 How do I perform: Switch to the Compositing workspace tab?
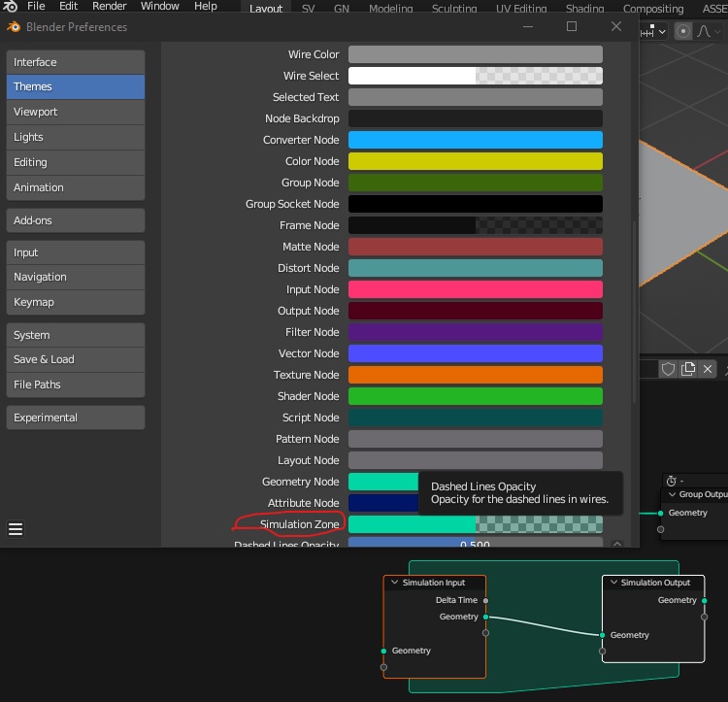tap(653, 9)
